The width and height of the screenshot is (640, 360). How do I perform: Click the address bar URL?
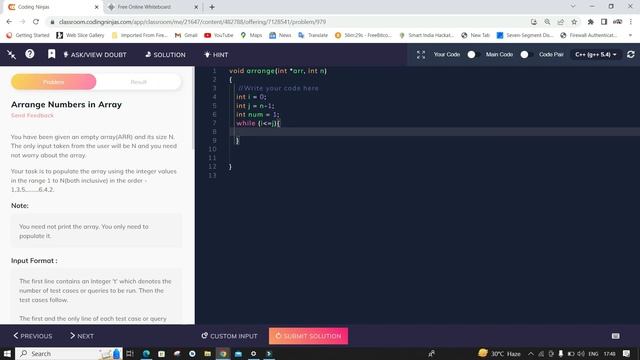coord(192,22)
